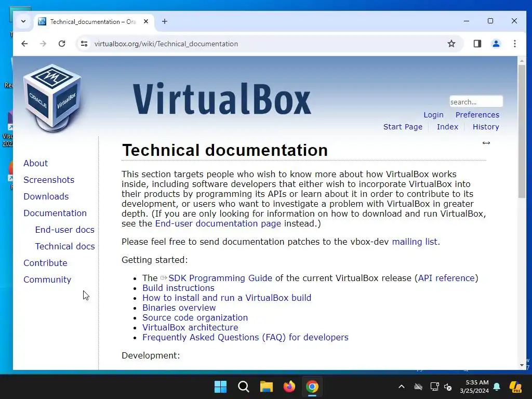This screenshot has height=399, width=532.
Task: Open the notification bell
Action: [x=497, y=387]
